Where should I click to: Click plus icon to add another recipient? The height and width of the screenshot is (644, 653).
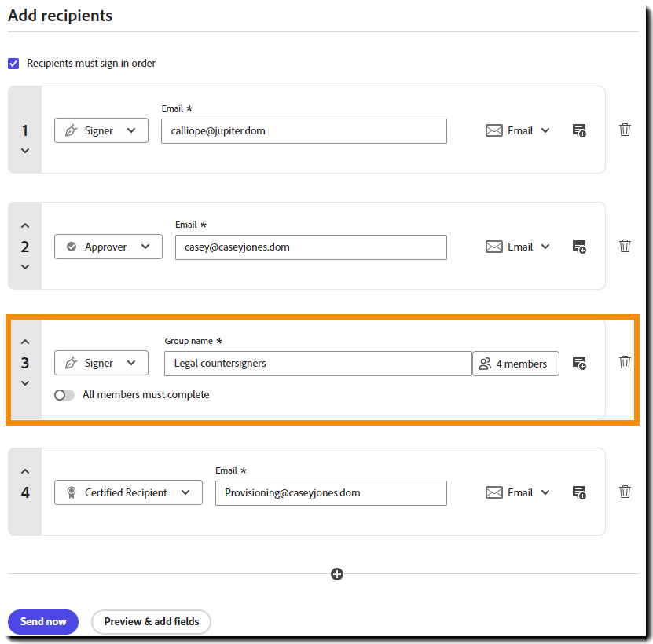point(337,574)
